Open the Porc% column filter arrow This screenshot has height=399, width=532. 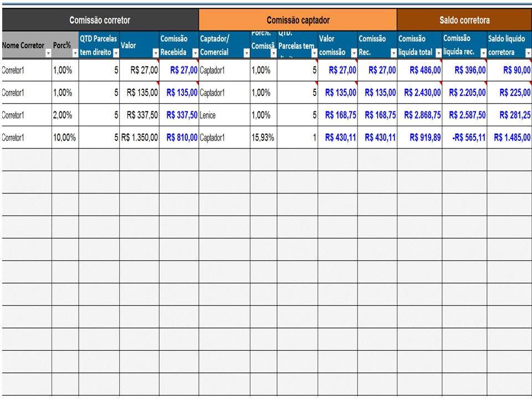75,53
